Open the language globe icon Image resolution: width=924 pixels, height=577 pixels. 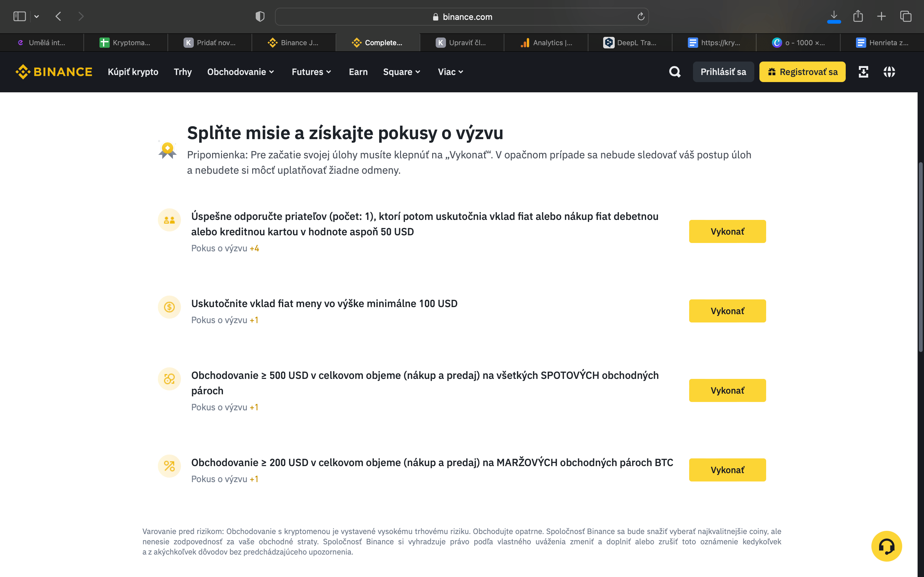pos(889,72)
